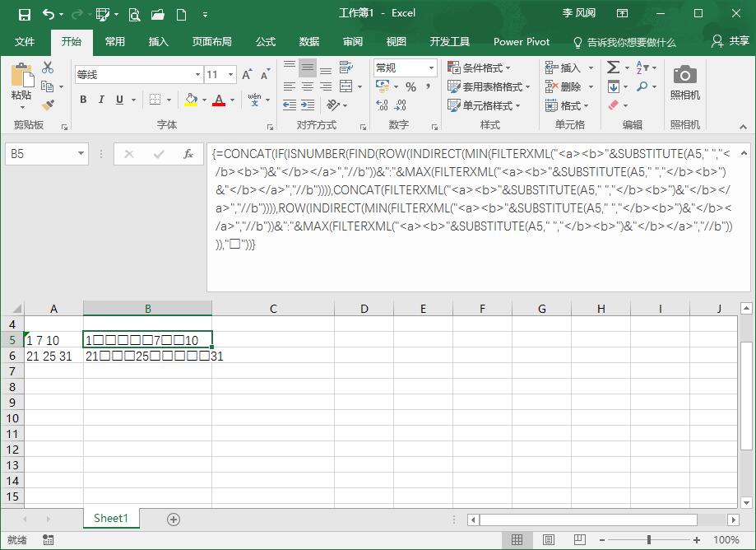Launch the 照相机 camera tool
This screenshot has width=756, height=550.
(x=684, y=82)
